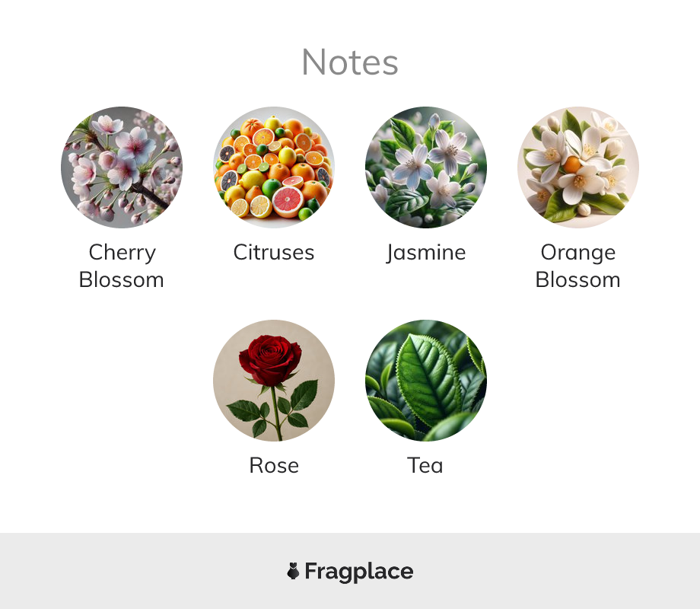Click the Fragplace perfume bottle logo icon
Screen dimensions: 700x609
293,571
